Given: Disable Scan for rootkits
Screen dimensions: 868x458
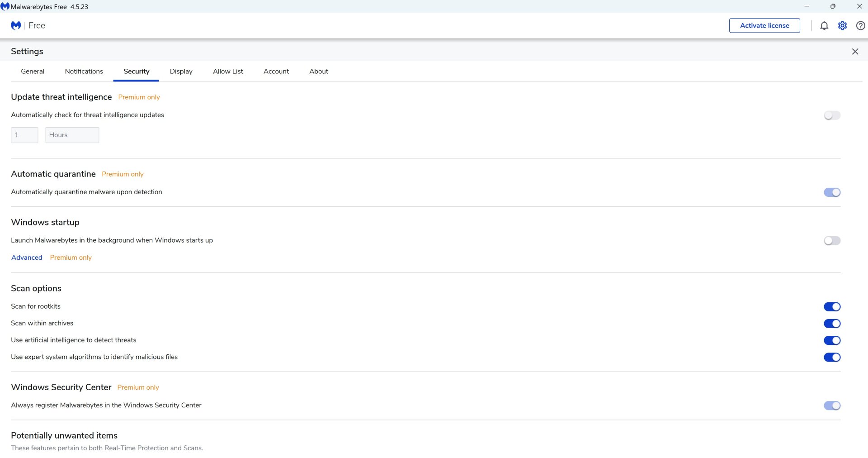Looking at the screenshot, I should click(832, 307).
